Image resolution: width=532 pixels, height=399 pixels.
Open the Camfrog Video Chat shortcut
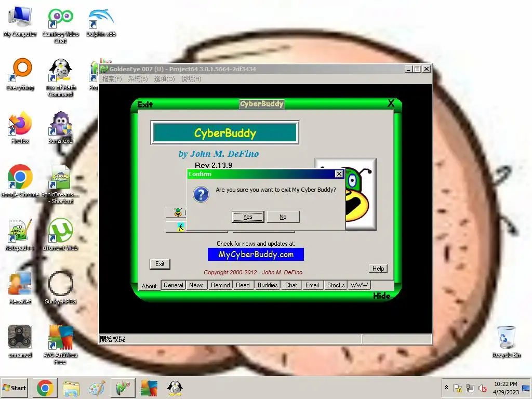[x=60, y=25]
